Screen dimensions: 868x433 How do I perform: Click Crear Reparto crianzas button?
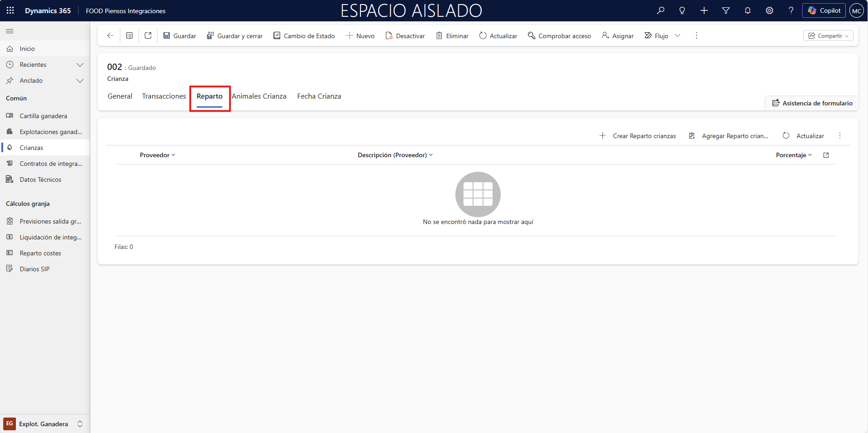(x=638, y=136)
